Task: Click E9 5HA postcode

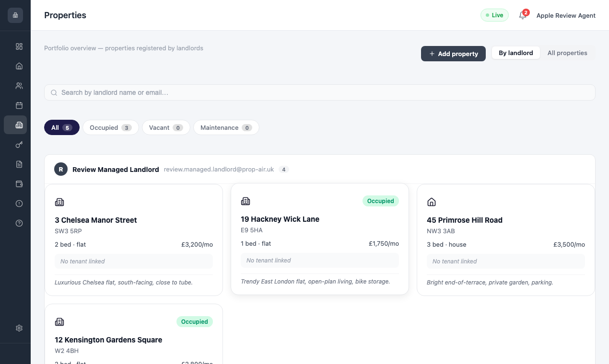Action: pos(252,230)
